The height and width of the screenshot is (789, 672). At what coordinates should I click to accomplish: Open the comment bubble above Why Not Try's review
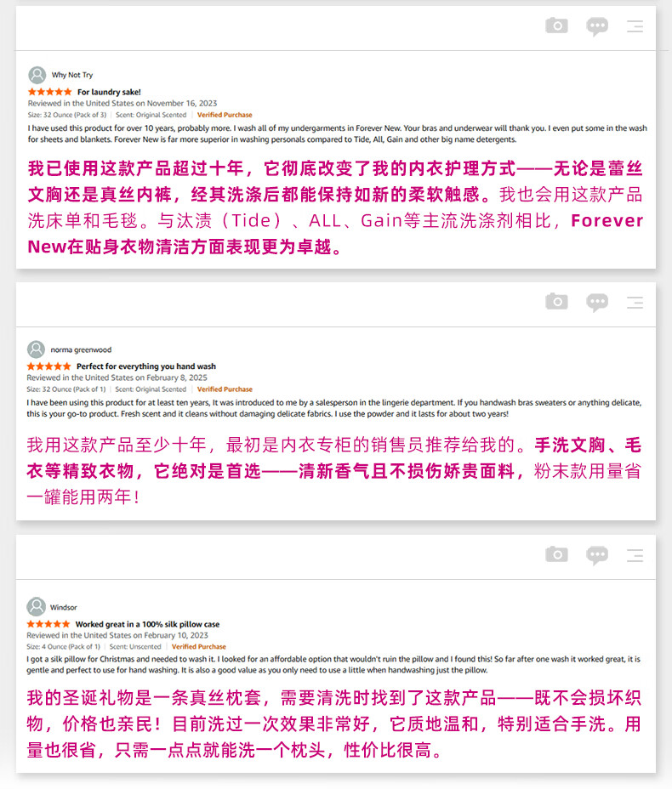tap(597, 26)
